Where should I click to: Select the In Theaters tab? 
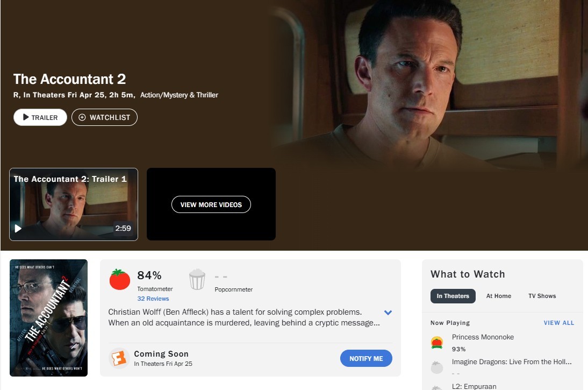[x=453, y=296]
